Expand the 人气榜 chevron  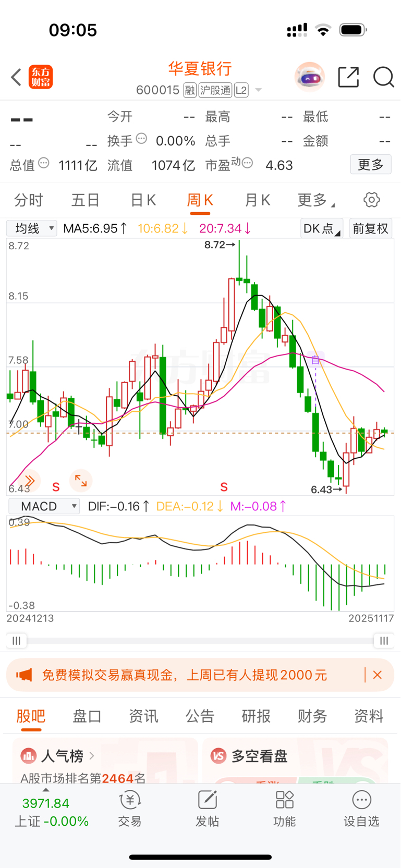pos(92,755)
